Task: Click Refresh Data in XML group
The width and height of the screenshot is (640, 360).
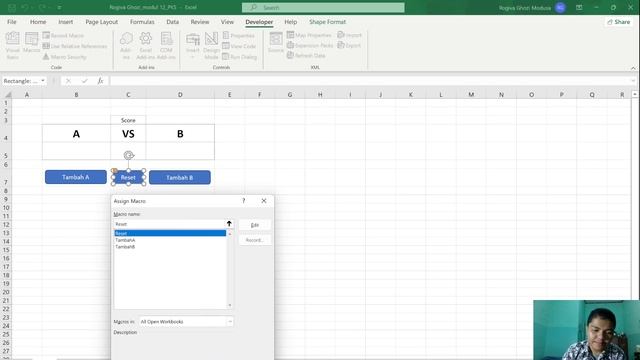Action: tap(306, 56)
